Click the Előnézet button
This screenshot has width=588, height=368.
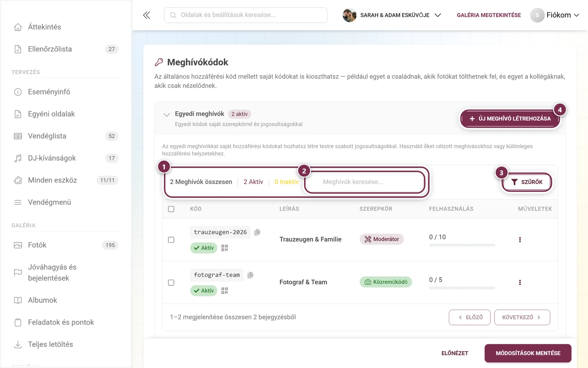(x=455, y=353)
